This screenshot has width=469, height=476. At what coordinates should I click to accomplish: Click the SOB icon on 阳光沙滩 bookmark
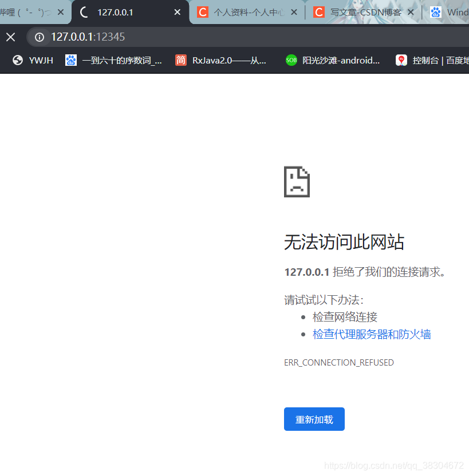(x=291, y=59)
